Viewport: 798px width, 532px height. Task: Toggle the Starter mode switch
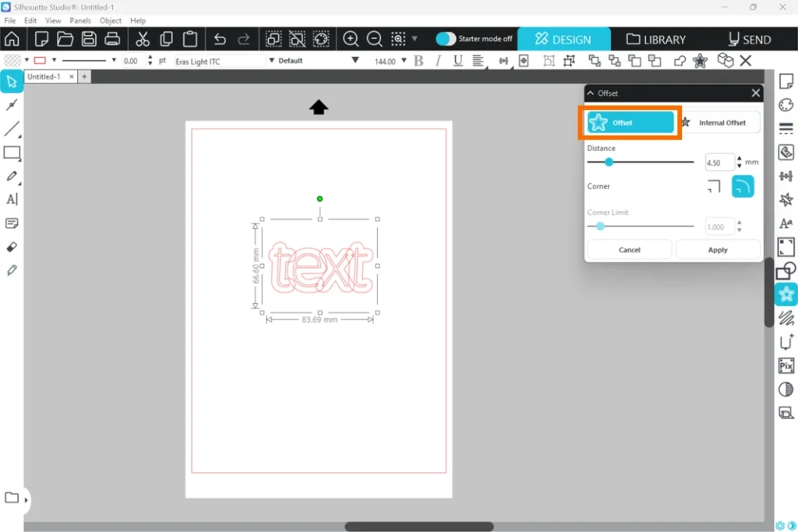coord(446,39)
